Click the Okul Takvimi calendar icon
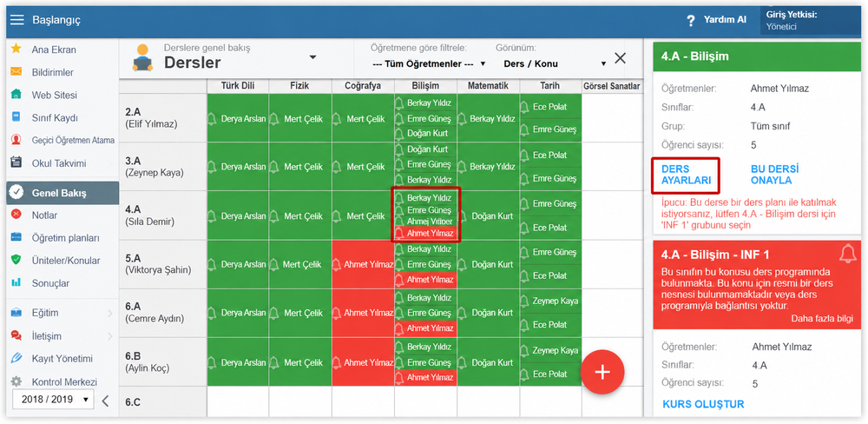 point(16,163)
